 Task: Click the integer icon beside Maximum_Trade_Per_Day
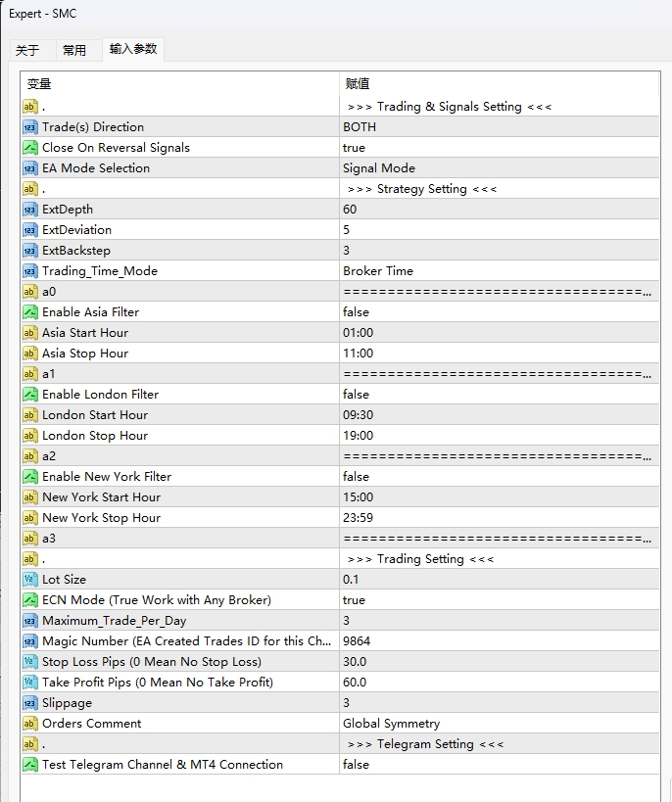(x=30, y=621)
